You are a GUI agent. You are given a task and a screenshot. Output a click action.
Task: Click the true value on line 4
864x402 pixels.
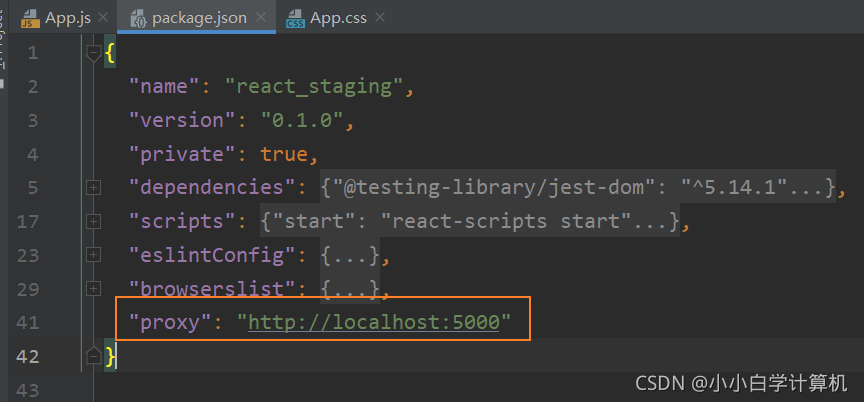[284, 154]
